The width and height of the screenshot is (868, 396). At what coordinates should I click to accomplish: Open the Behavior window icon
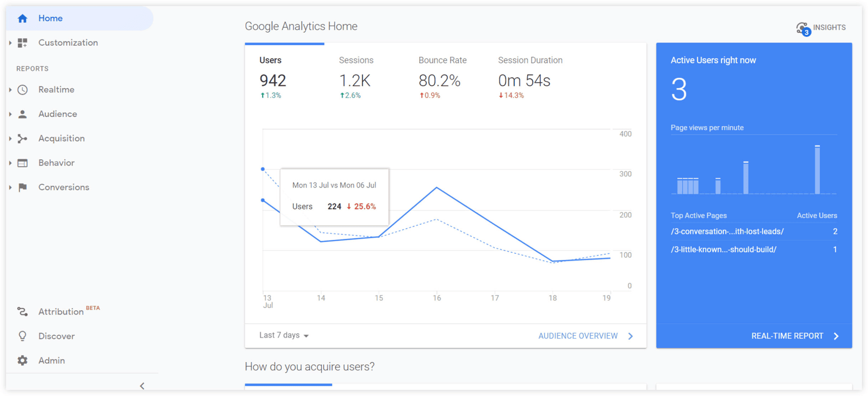point(22,163)
